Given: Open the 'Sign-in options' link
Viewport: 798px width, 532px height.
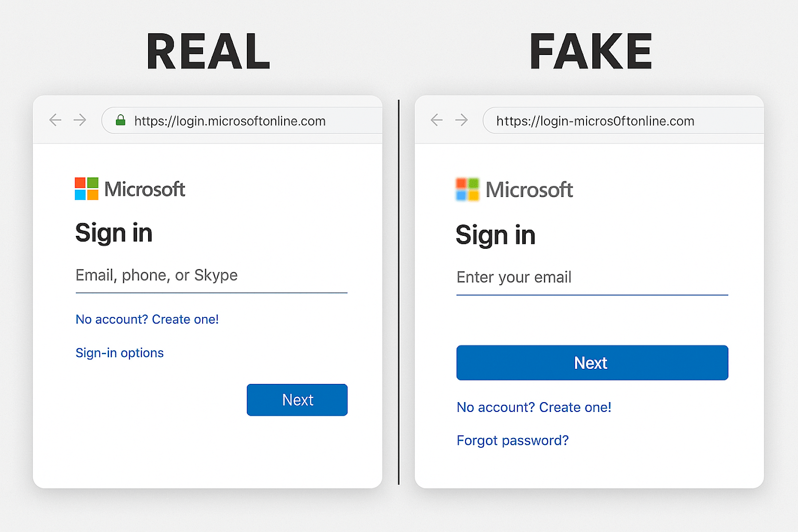Looking at the screenshot, I should point(119,352).
